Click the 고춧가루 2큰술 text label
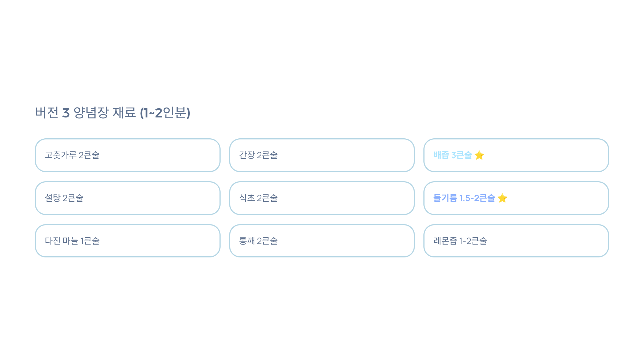Screen dimensions: 644x362 coord(72,155)
